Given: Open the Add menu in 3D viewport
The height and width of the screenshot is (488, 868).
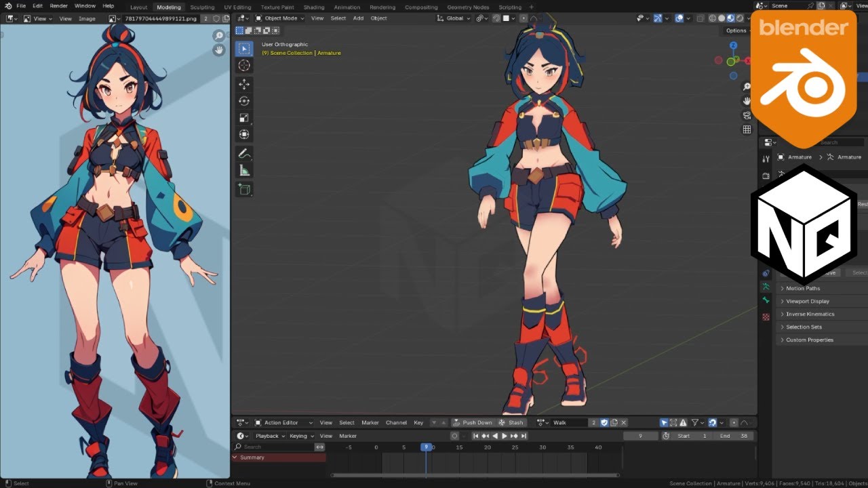Looking at the screenshot, I should tap(358, 18).
